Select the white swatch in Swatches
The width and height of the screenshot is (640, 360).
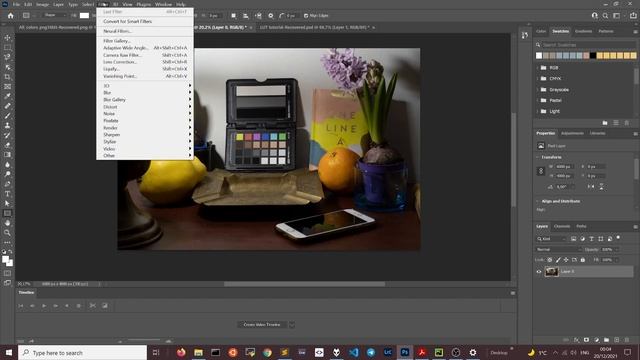coord(539,56)
